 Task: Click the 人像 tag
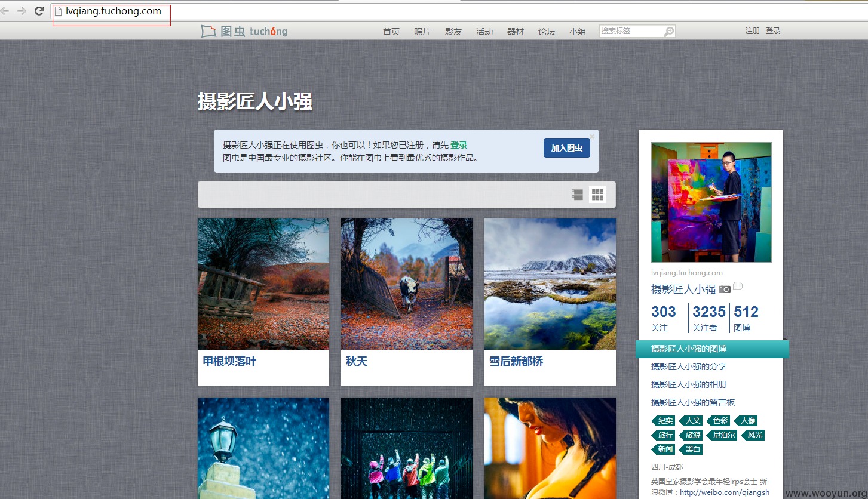[746, 421]
